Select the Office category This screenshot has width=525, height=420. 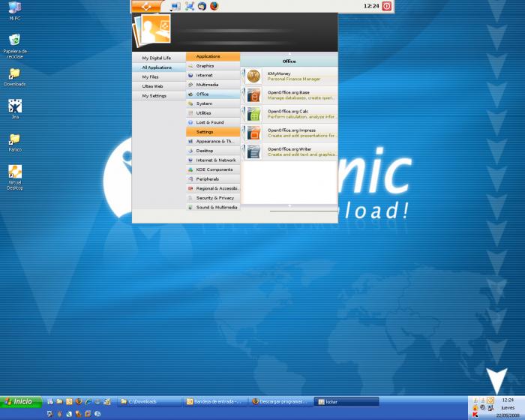point(213,94)
